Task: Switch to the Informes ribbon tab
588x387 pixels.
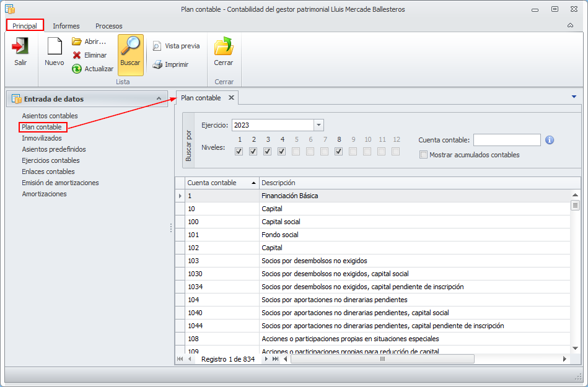Action: pyautogui.click(x=66, y=26)
